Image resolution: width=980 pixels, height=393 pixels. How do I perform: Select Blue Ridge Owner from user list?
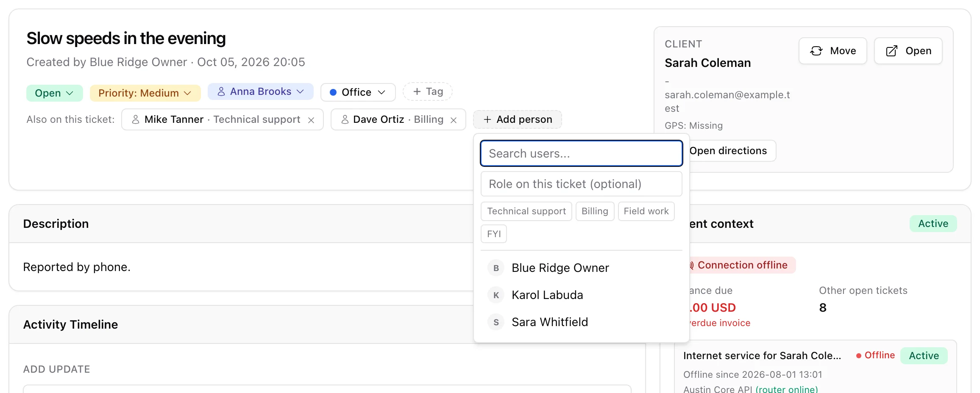tap(581, 268)
